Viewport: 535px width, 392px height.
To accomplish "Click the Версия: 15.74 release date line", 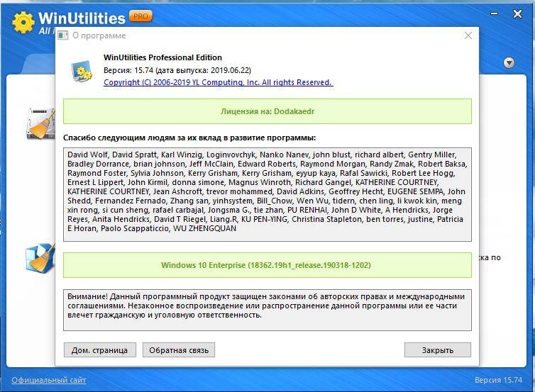I will (177, 70).
